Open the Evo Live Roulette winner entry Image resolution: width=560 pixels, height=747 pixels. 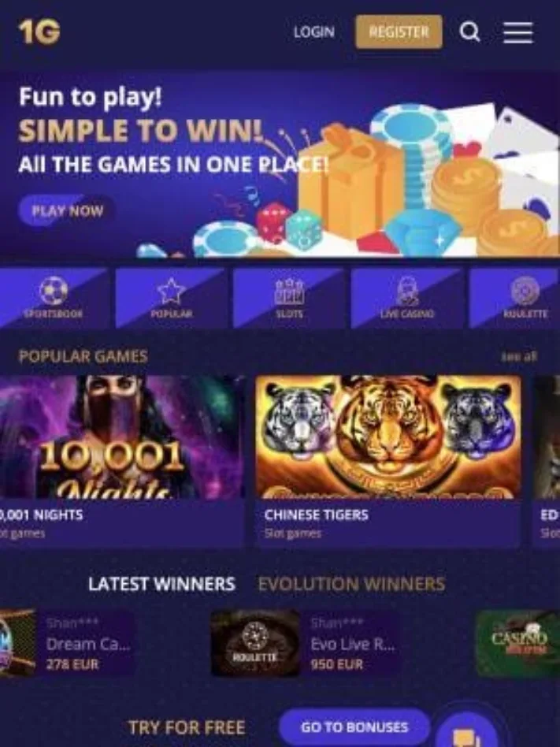click(x=306, y=643)
